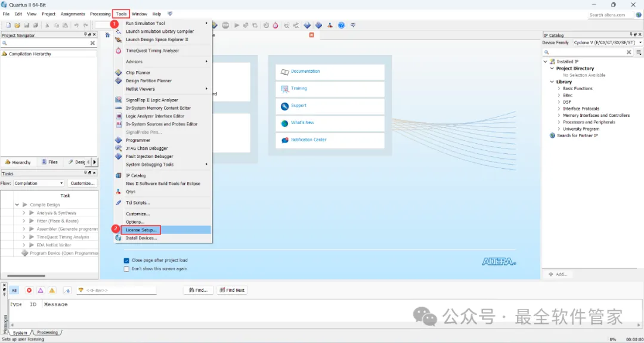This screenshot has width=644, height=343.
Task: Expand Interface Protocols in IP Library
Action: (559, 109)
